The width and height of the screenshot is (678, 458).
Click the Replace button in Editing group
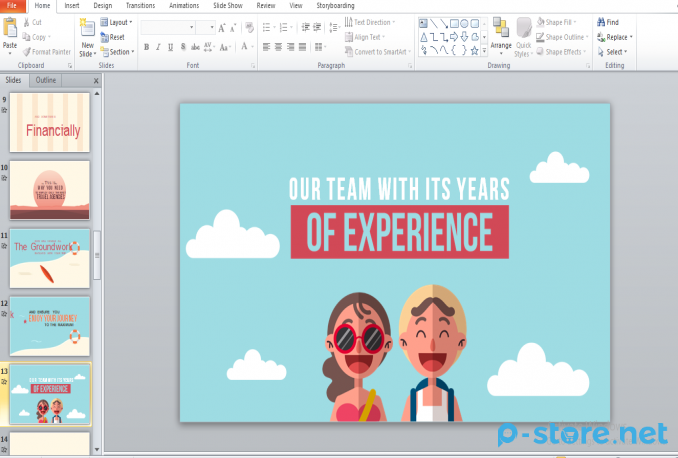click(614, 37)
